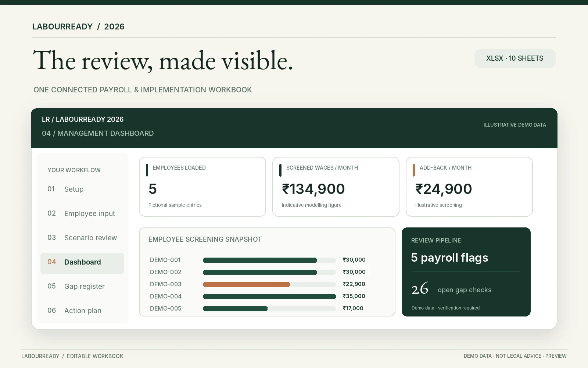Image resolution: width=588 pixels, height=368 pixels.
Task: Click the DEMO-004 row label
Action: (166, 296)
